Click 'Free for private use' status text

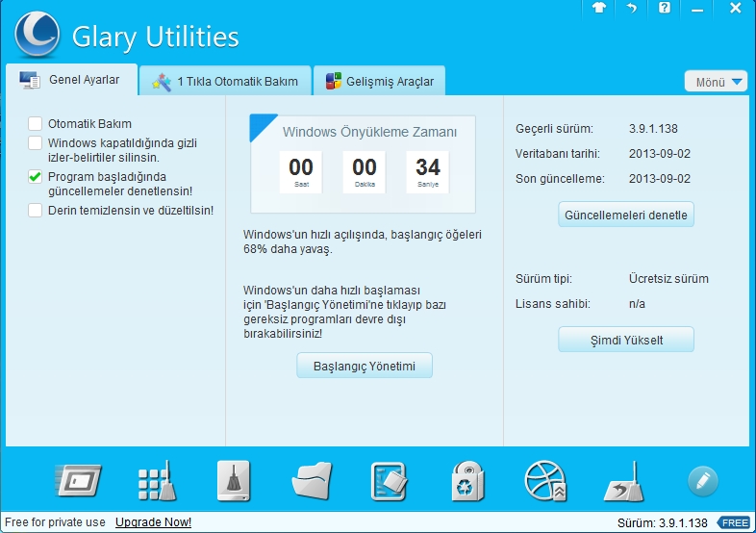click(x=55, y=522)
